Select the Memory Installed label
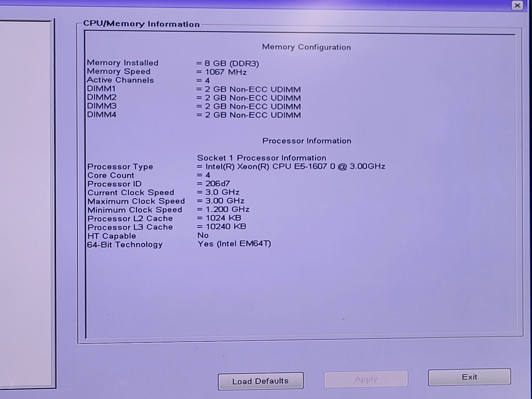 (123, 63)
